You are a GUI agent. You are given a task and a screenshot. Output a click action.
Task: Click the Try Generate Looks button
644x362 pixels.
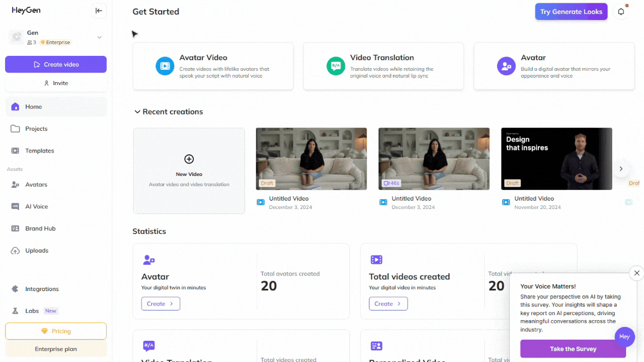click(x=571, y=12)
